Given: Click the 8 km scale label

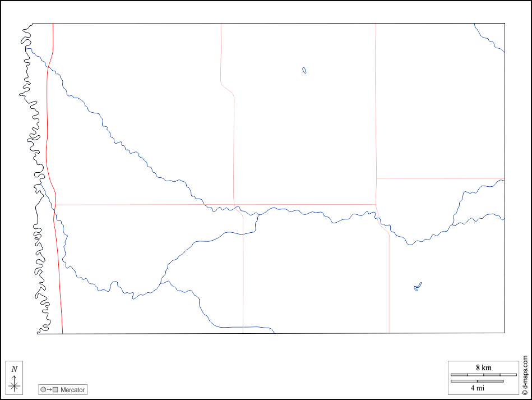Looking at the screenshot, I should [x=483, y=367].
